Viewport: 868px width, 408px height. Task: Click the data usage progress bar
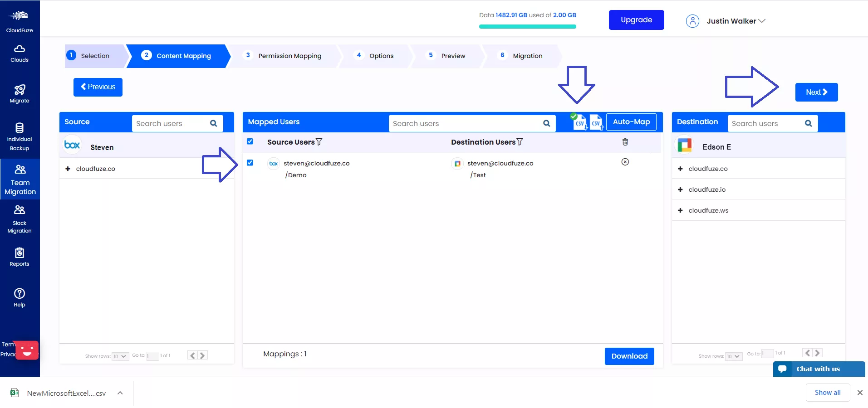527,27
